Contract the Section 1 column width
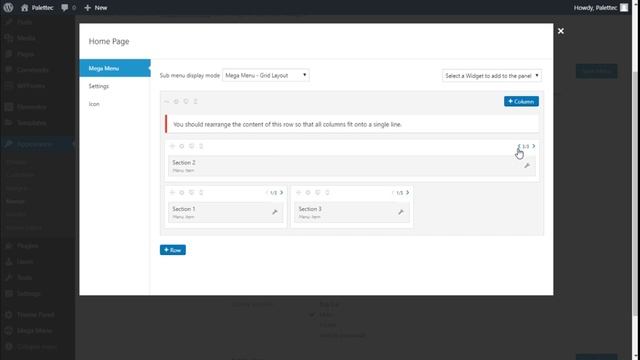This screenshot has height=360, width=640. click(267, 193)
